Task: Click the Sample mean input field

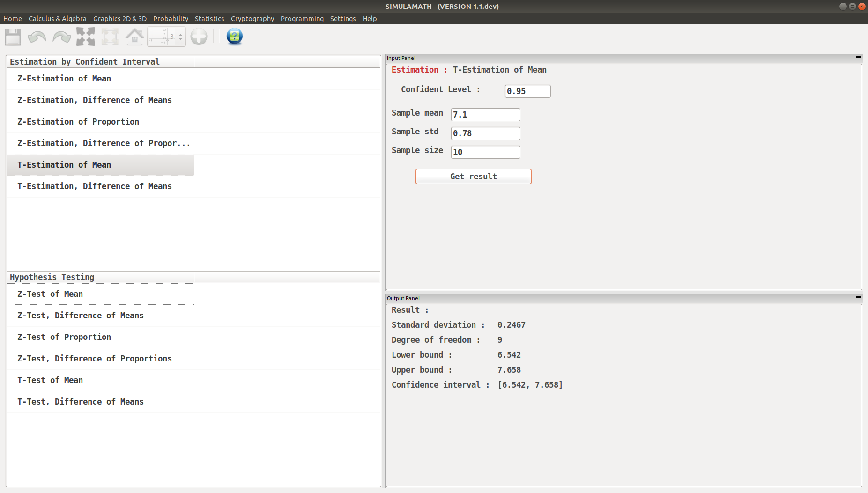Action: [485, 115]
